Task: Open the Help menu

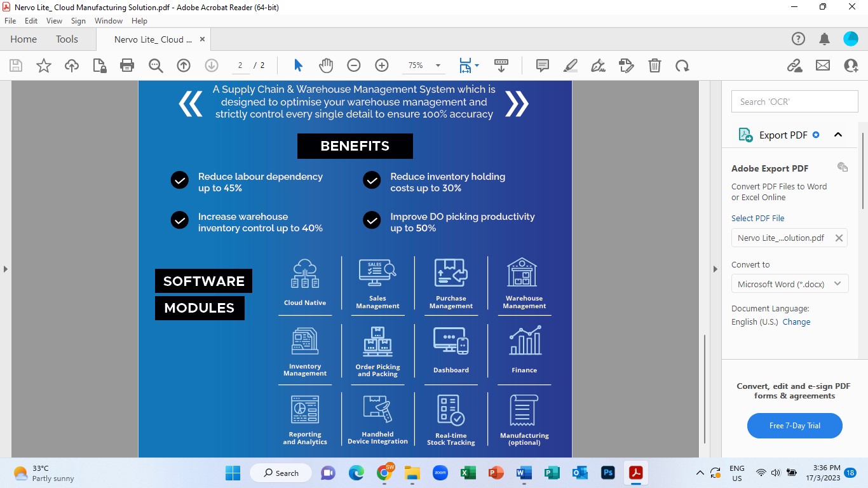Action: click(x=139, y=21)
